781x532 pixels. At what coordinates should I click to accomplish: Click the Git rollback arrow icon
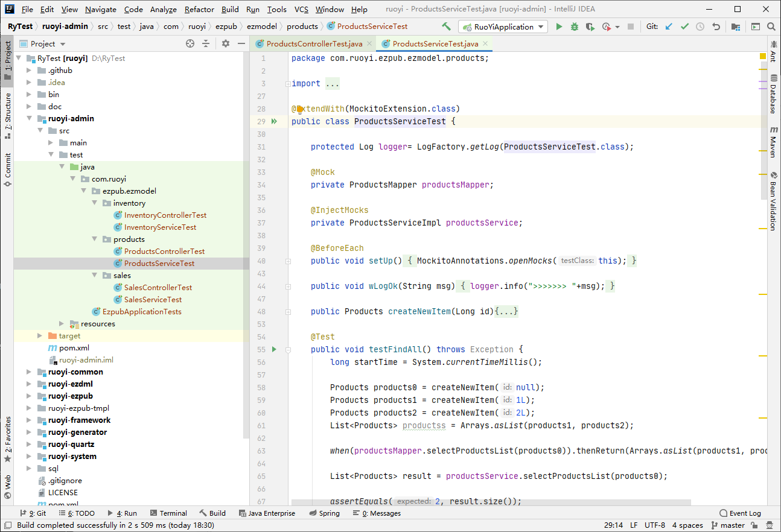[716, 27]
